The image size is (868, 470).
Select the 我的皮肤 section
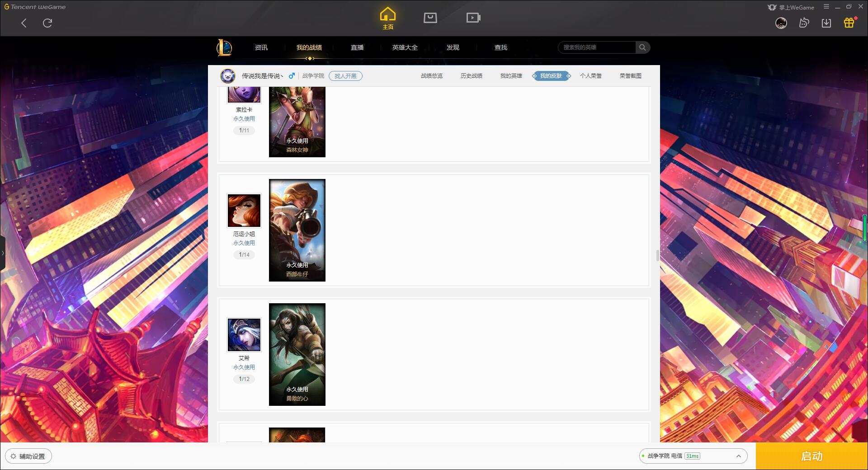pos(551,76)
